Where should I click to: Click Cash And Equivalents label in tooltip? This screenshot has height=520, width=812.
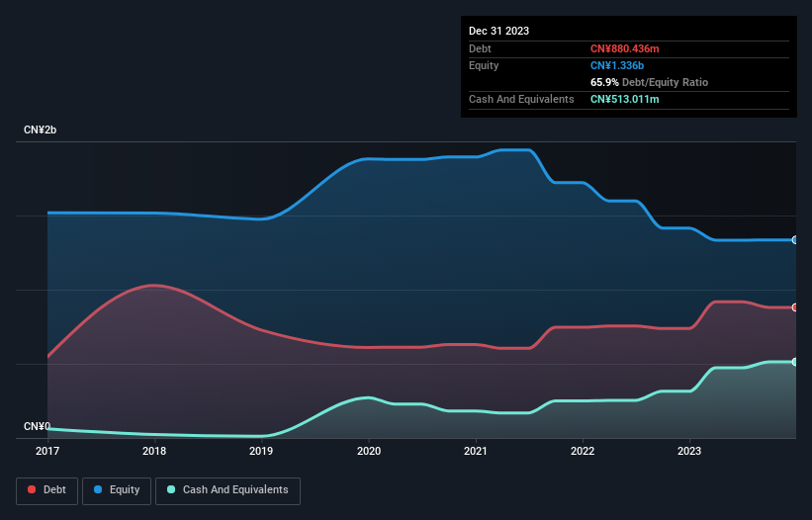tap(521, 99)
